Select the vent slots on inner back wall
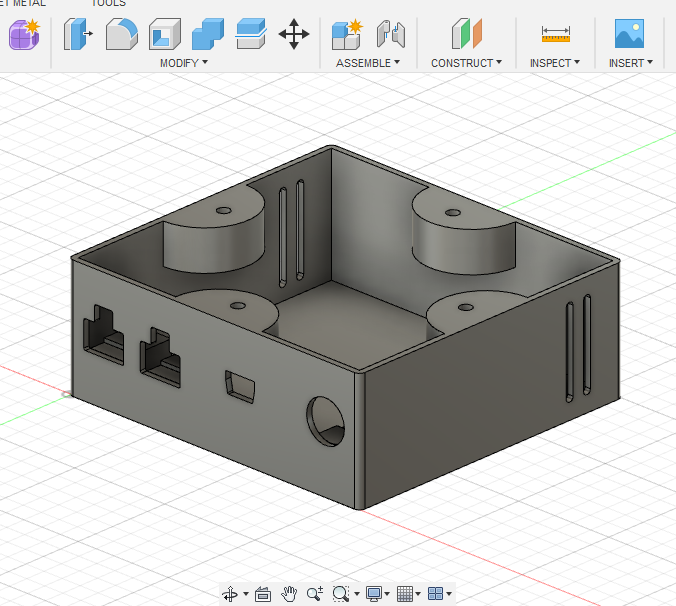 click(291, 233)
